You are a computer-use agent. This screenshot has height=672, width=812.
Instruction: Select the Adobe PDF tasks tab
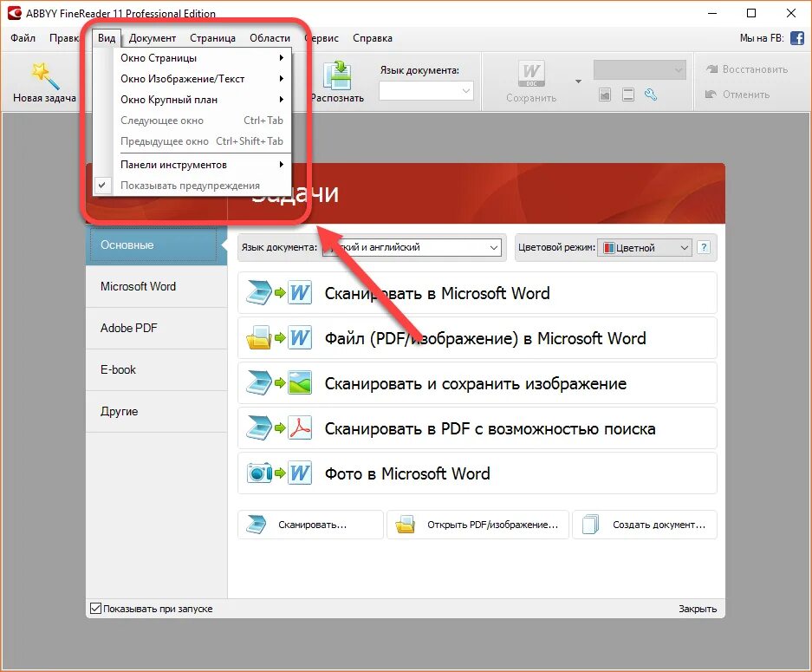pyautogui.click(x=156, y=328)
